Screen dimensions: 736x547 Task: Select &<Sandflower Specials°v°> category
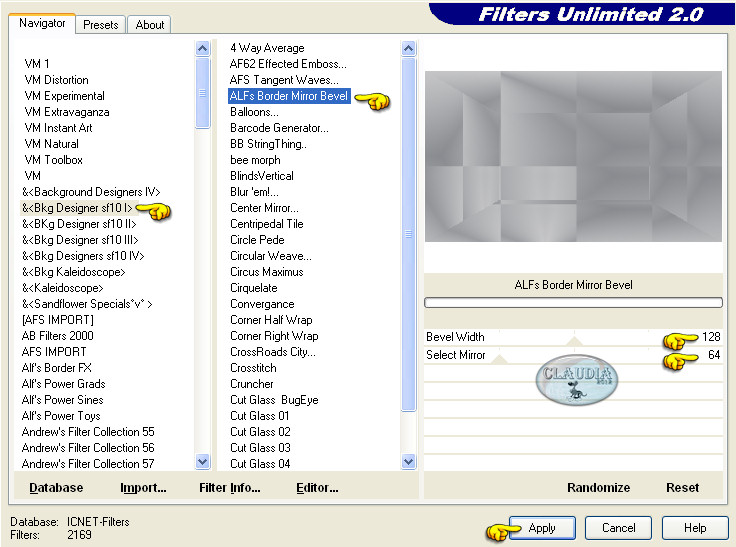(x=87, y=304)
